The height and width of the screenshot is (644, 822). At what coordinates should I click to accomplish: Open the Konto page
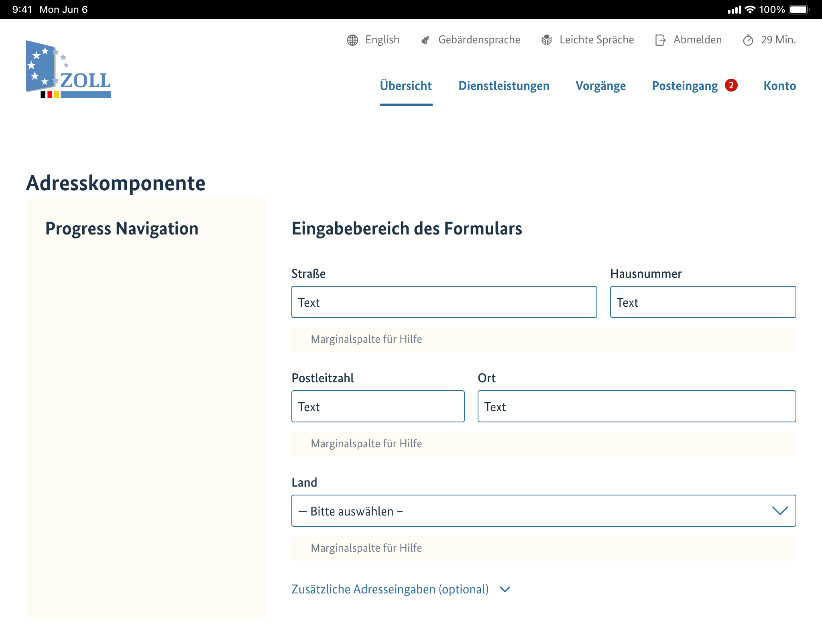point(779,86)
